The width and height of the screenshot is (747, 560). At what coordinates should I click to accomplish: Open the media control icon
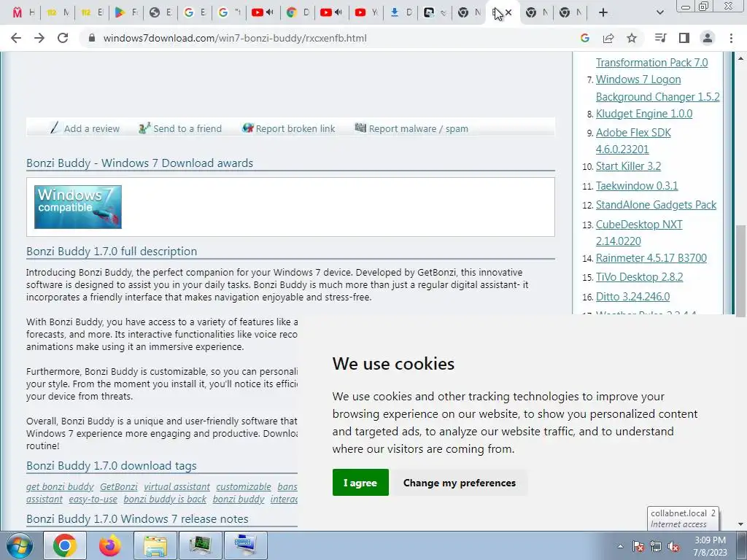(660, 38)
